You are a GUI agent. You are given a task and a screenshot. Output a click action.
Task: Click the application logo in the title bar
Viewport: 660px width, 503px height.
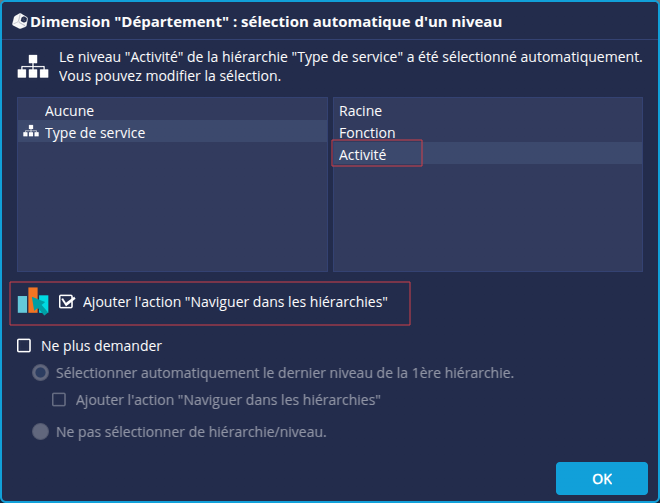tap(19, 21)
